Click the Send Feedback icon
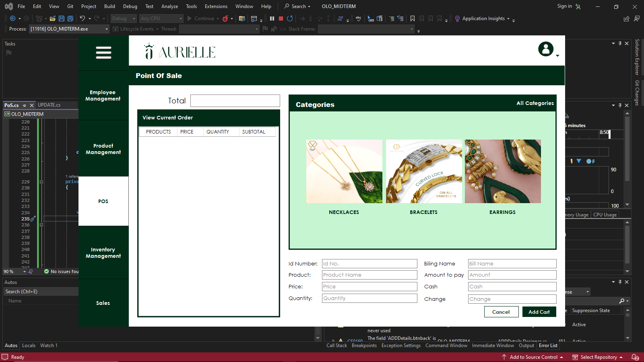Viewport: 644px width, 362px height. pyautogui.click(x=636, y=19)
